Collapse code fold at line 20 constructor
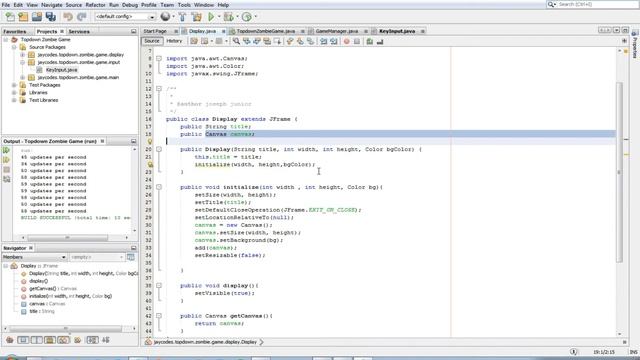Image resolution: width=640 pixels, height=360 pixels. point(159,149)
